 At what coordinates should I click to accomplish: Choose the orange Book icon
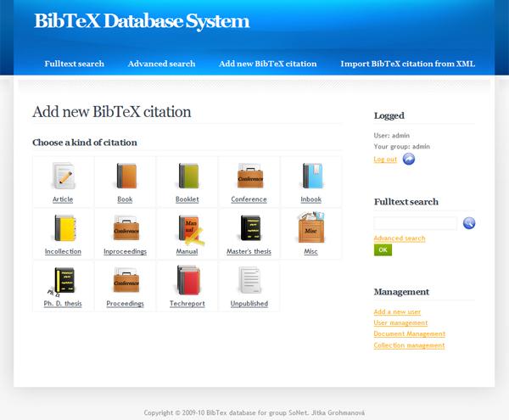126,176
